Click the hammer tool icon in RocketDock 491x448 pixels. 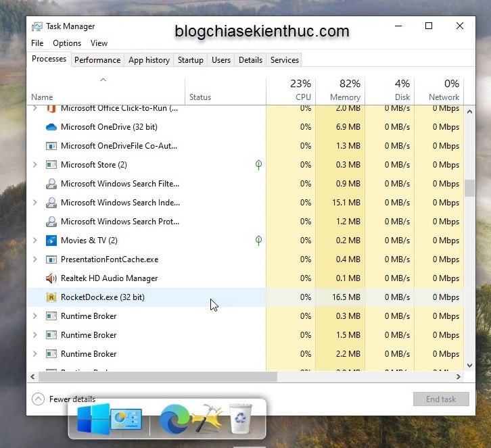[x=208, y=418]
